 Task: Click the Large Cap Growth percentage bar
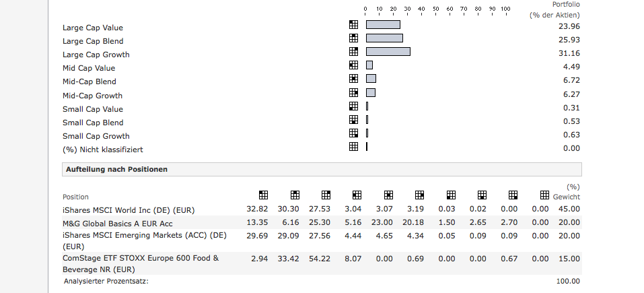click(x=388, y=52)
